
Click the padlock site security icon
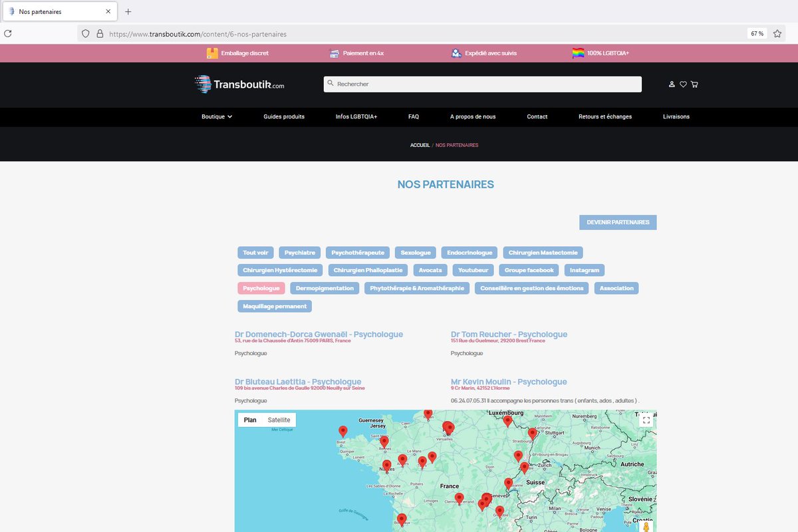point(100,33)
